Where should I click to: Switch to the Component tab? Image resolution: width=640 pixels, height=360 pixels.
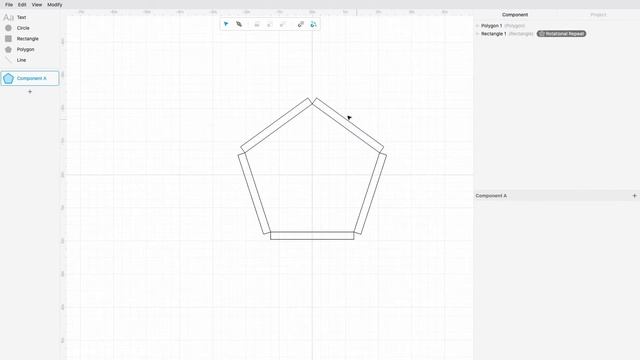[515, 15]
